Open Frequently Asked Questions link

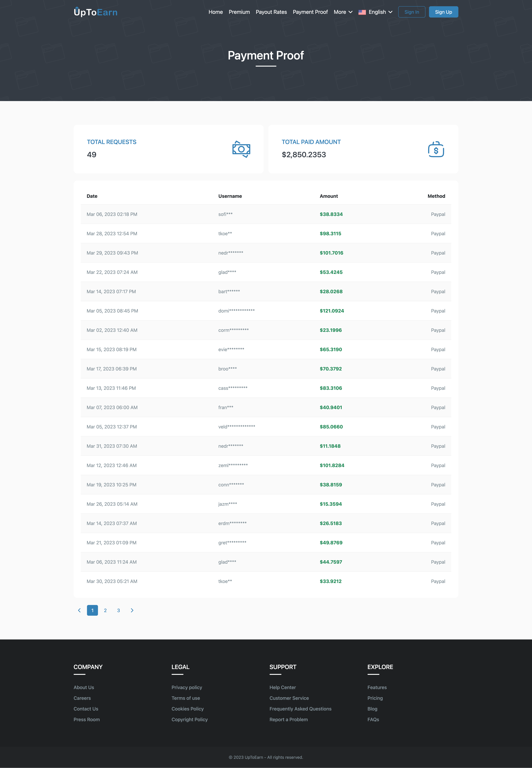(x=300, y=709)
